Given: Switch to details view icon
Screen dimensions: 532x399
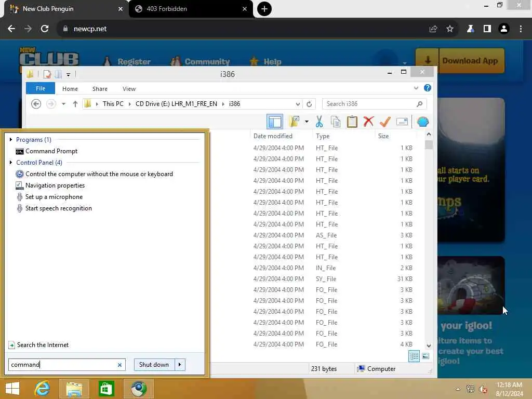Looking at the screenshot, I should [x=414, y=356].
